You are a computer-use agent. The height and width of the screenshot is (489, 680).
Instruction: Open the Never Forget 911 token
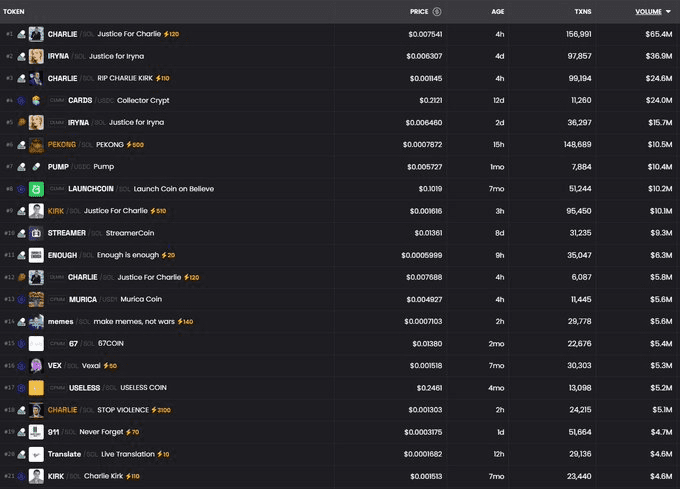click(x=100, y=432)
